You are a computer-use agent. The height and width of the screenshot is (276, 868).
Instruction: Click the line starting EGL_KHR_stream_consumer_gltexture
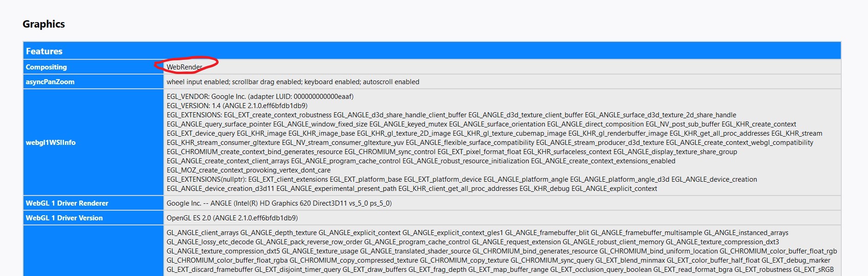[x=490, y=143]
